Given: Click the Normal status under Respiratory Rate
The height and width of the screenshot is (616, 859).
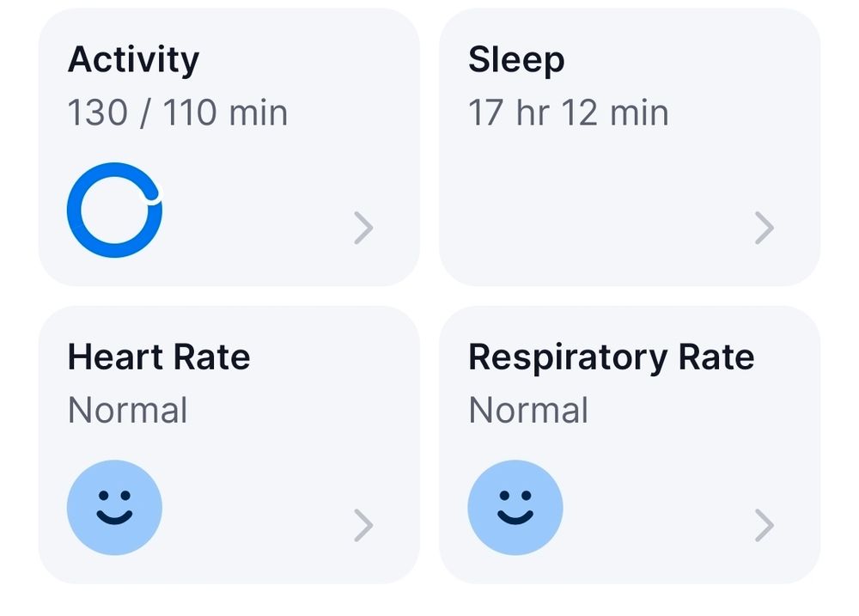Looking at the screenshot, I should 528,410.
